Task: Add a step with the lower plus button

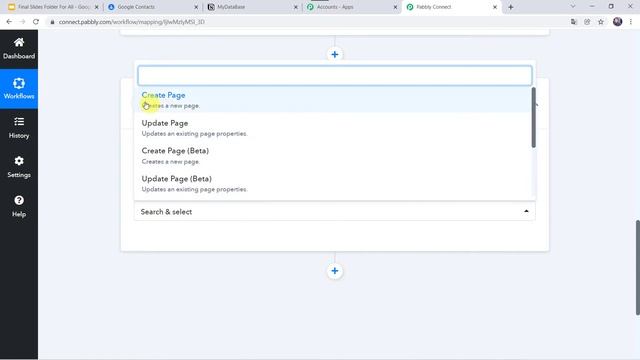Action: 335,271
